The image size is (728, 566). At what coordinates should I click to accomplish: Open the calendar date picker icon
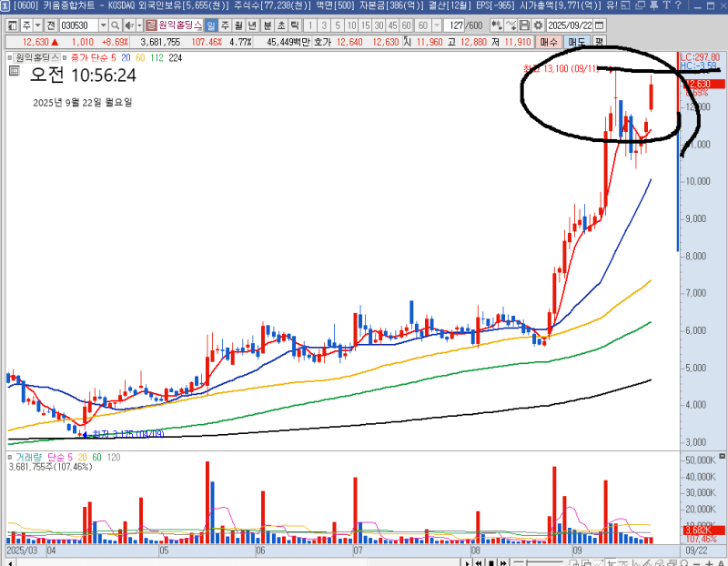click(598, 25)
